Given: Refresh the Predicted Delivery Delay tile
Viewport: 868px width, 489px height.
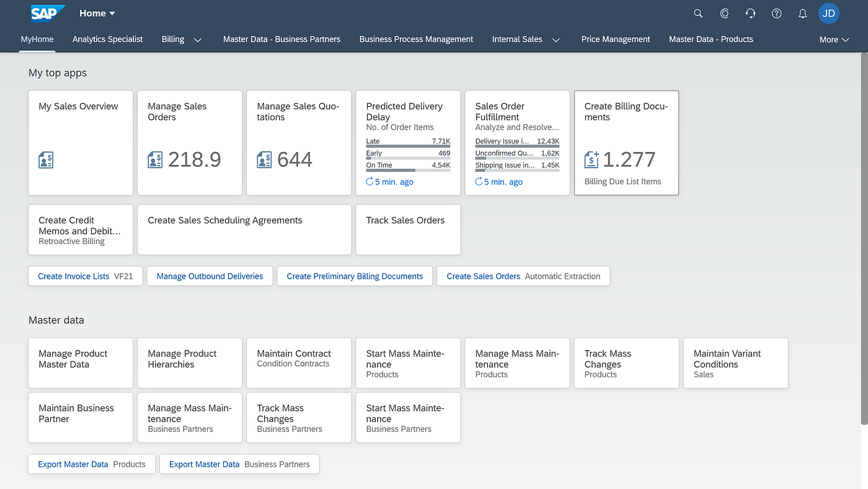Looking at the screenshot, I should pos(370,182).
